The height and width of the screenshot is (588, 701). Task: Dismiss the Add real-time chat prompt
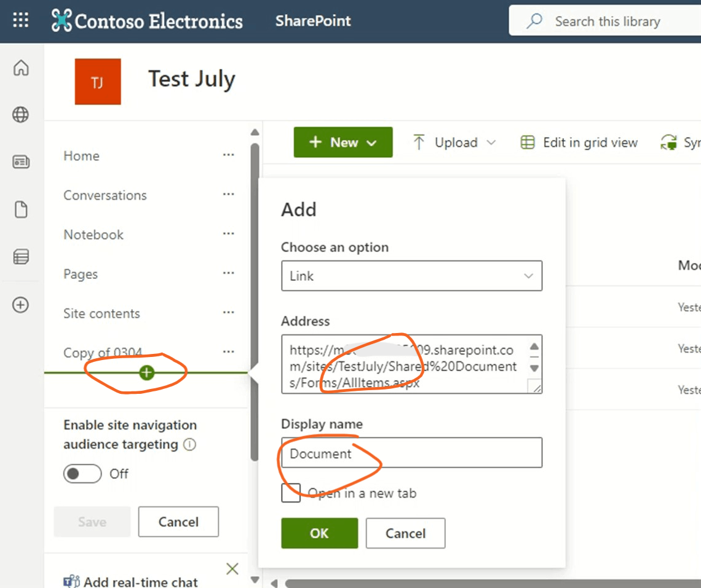click(x=232, y=569)
